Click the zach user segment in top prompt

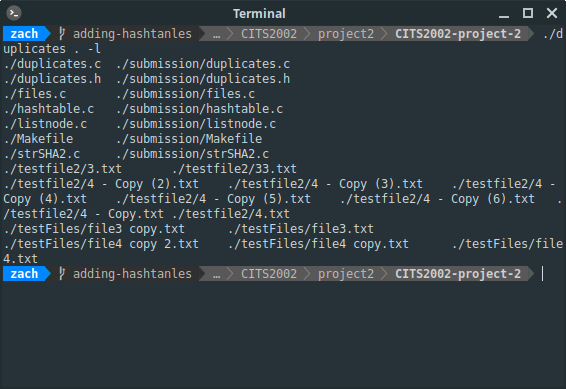pyautogui.click(x=25, y=34)
